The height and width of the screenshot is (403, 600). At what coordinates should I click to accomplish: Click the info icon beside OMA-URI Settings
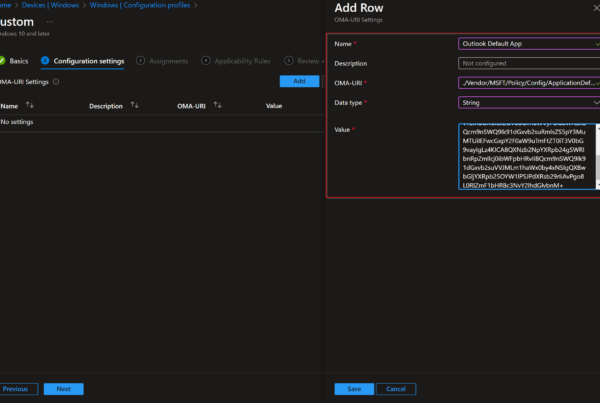(55, 82)
